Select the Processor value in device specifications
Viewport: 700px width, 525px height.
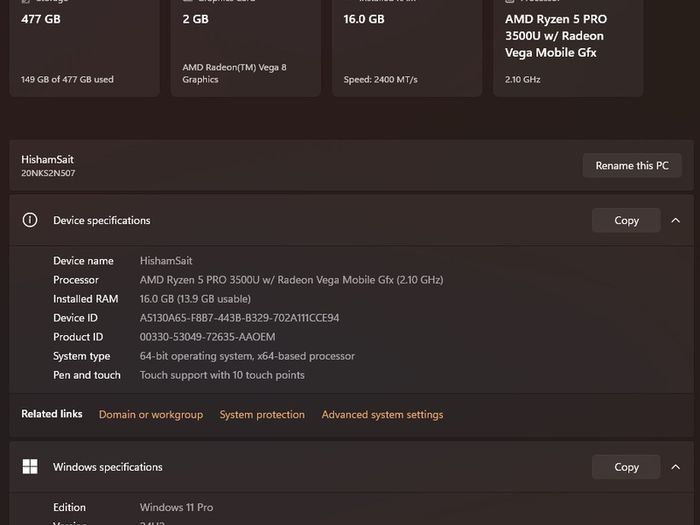pyautogui.click(x=292, y=280)
